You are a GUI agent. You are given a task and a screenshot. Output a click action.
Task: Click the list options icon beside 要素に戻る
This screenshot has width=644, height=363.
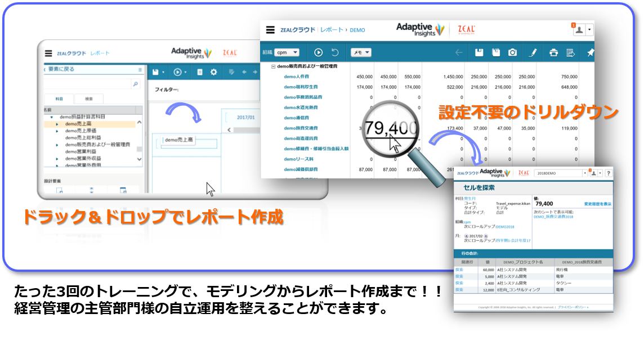140,69
